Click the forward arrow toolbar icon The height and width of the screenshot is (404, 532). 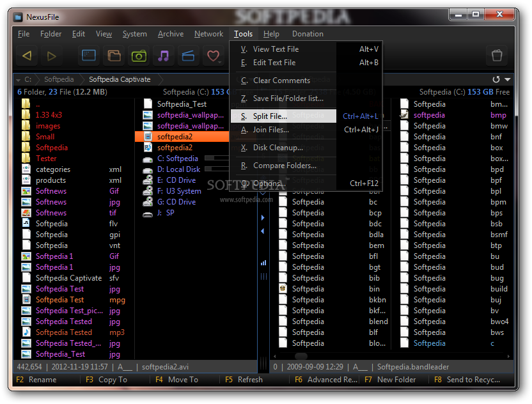(52, 56)
